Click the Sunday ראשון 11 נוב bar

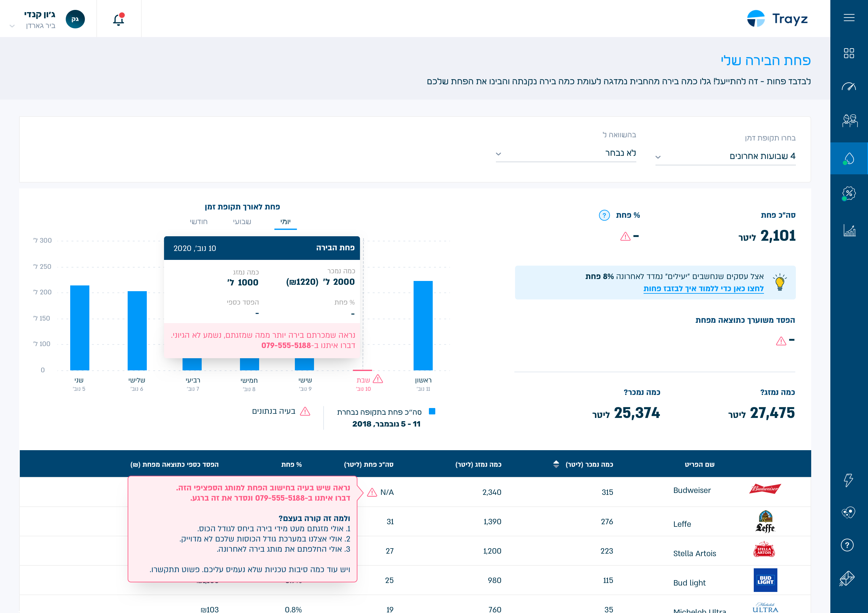pyautogui.click(x=423, y=326)
